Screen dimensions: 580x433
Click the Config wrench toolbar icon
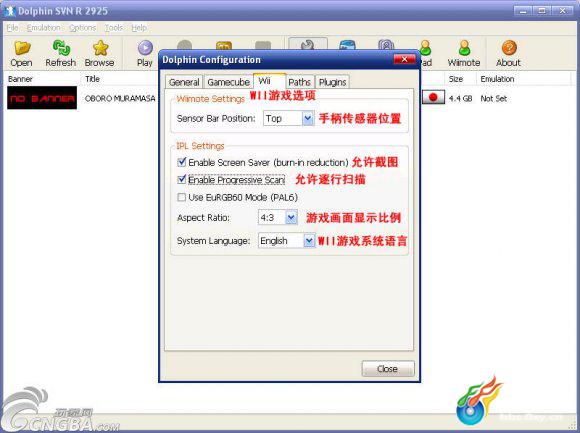pyautogui.click(x=308, y=45)
